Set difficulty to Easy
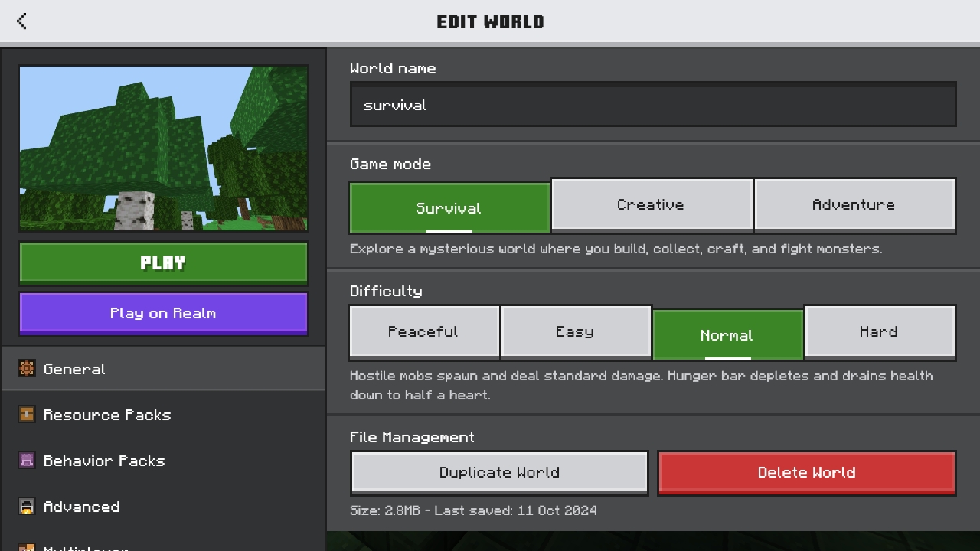 (575, 331)
